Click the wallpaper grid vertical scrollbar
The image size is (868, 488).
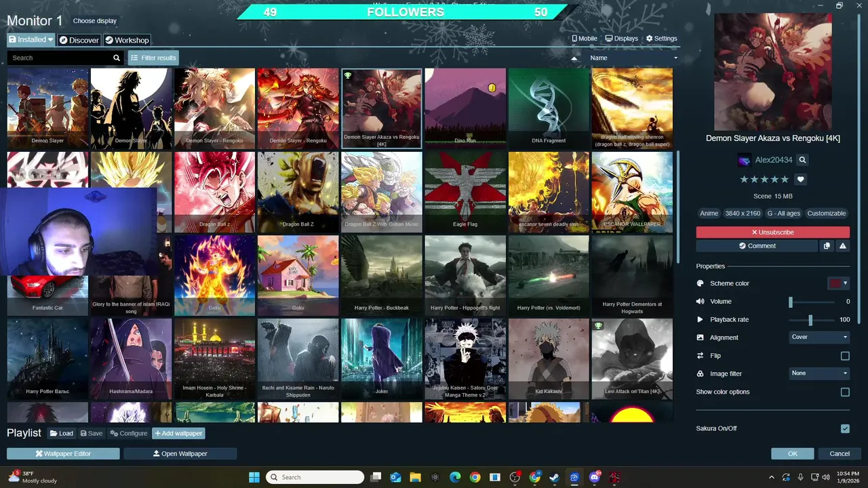tap(677, 207)
